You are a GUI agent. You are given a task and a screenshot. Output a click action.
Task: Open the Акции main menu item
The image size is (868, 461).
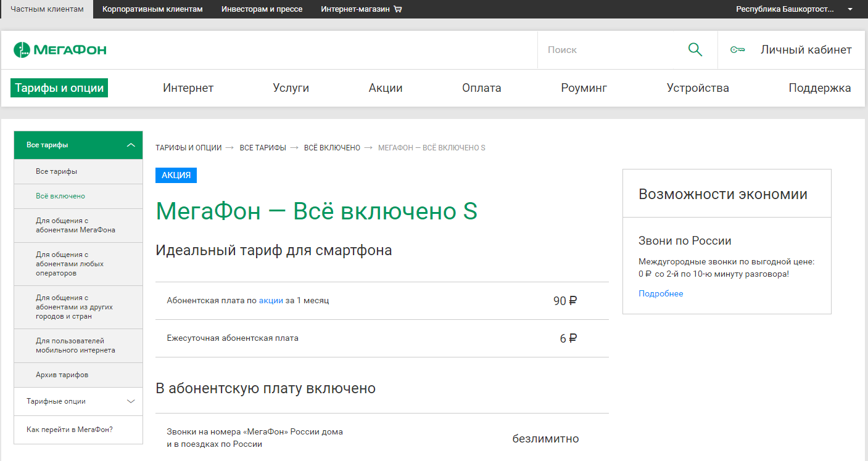point(386,88)
